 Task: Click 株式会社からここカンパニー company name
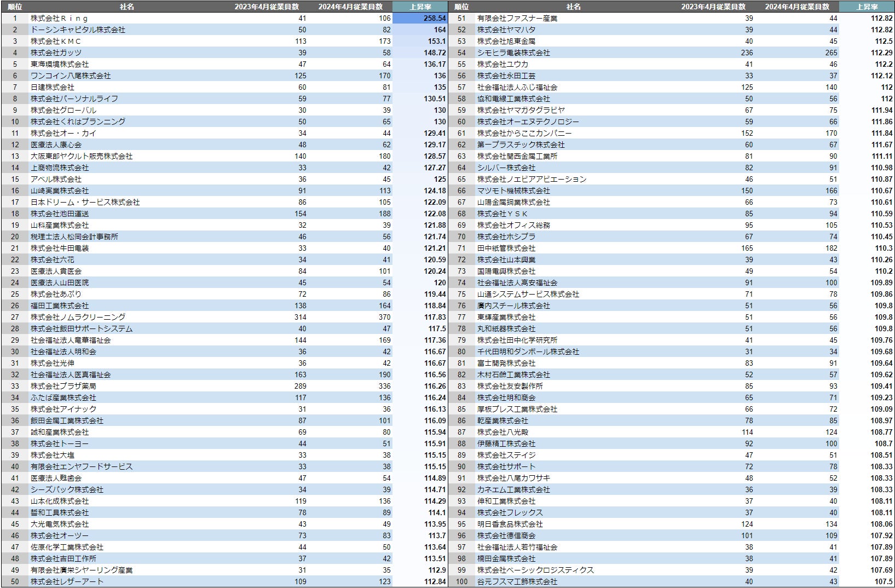(x=524, y=133)
